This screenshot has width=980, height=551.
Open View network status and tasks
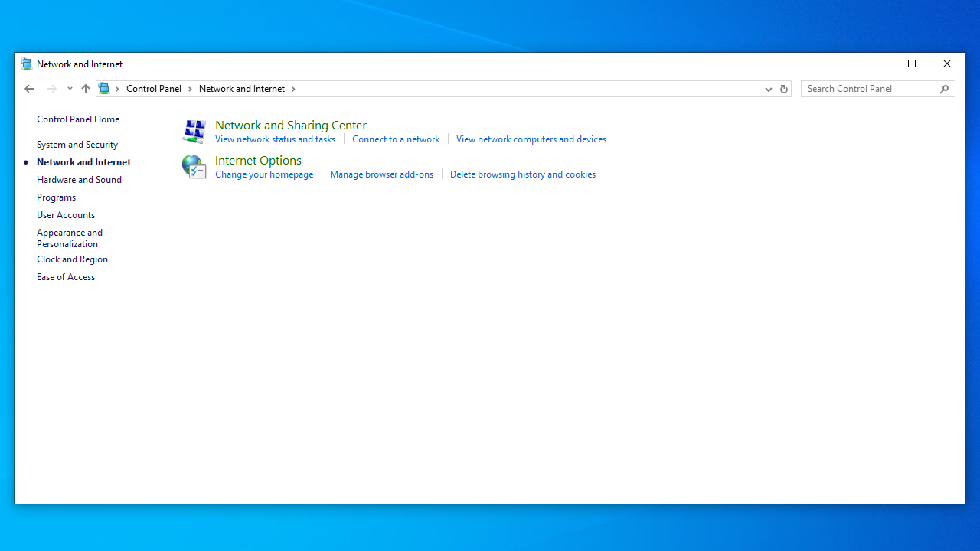275,139
